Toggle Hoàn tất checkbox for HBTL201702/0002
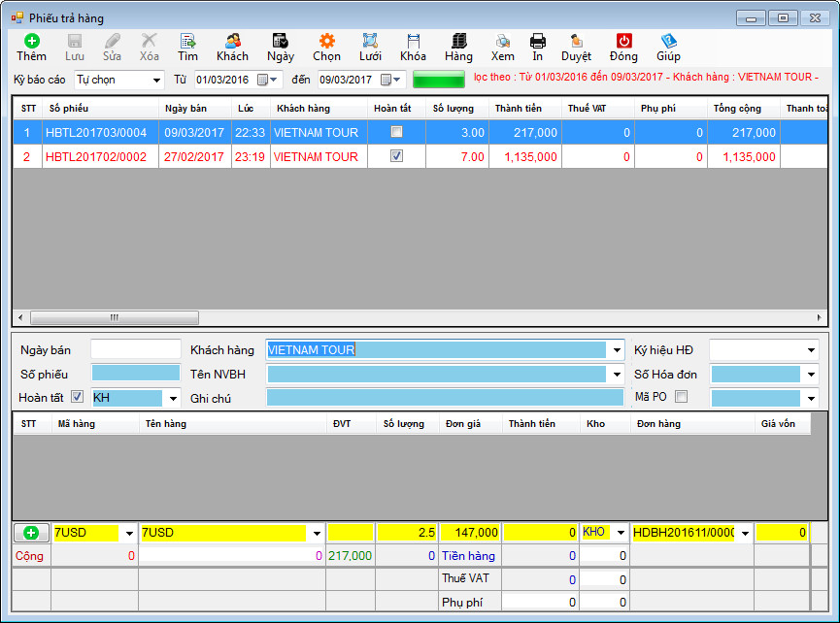The height and width of the screenshot is (623, 840). (x=396, y=156)
